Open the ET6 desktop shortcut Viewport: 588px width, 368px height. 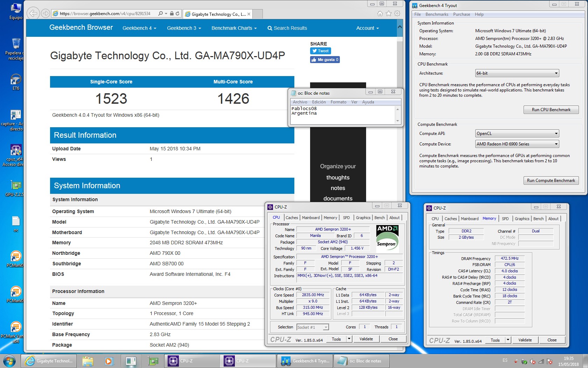[16, 82]
